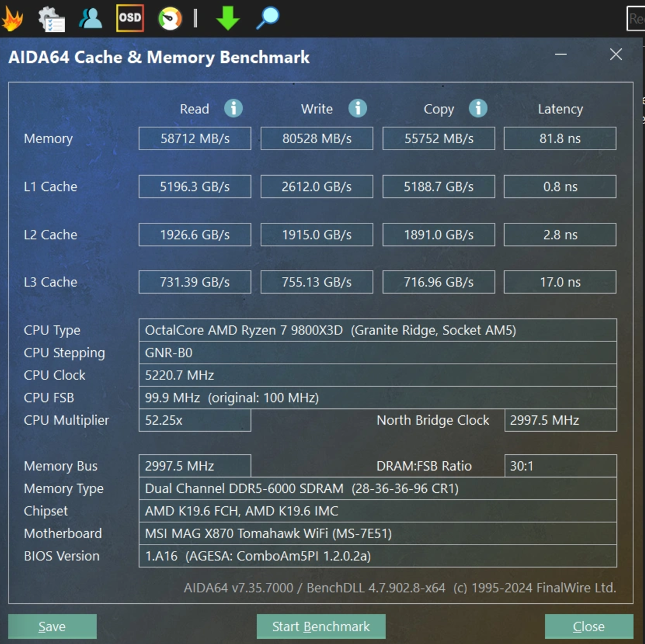Click the Close button at bottom right
This screenshot has height=644, width=645.
pyautogui.click(x=589, y=627)
